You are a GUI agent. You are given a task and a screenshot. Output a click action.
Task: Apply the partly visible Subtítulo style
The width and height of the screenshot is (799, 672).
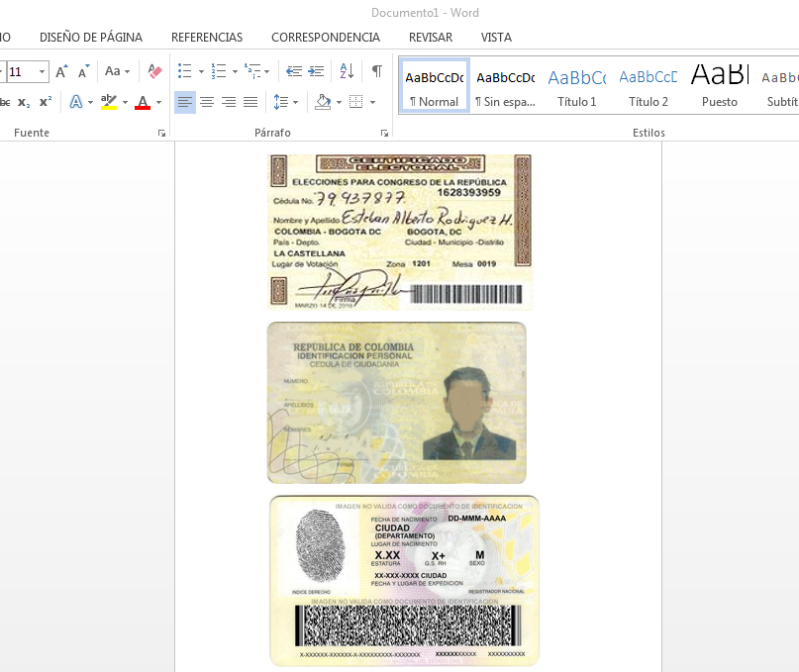coord(778,85)
